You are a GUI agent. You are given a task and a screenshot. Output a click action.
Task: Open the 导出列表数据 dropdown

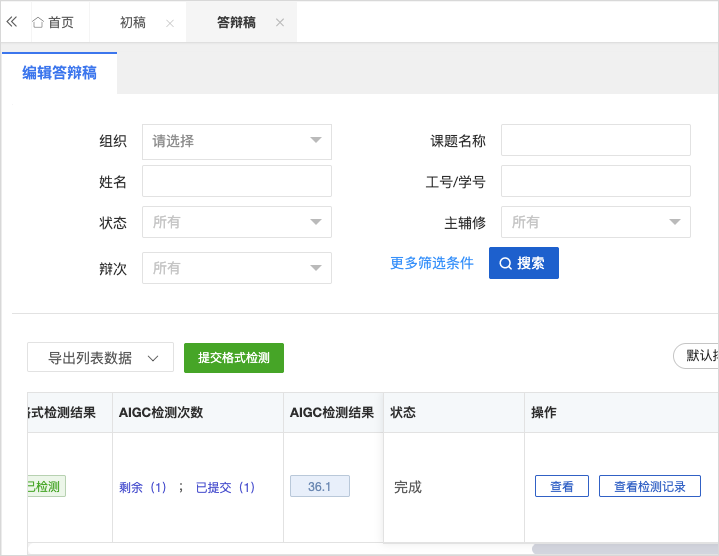(x=100, y=357)
